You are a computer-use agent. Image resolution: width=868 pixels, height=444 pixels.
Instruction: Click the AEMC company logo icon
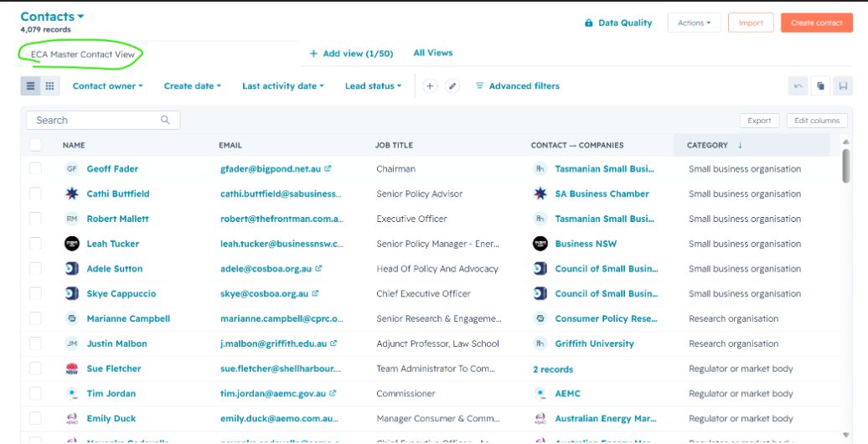tap(540, 394)
